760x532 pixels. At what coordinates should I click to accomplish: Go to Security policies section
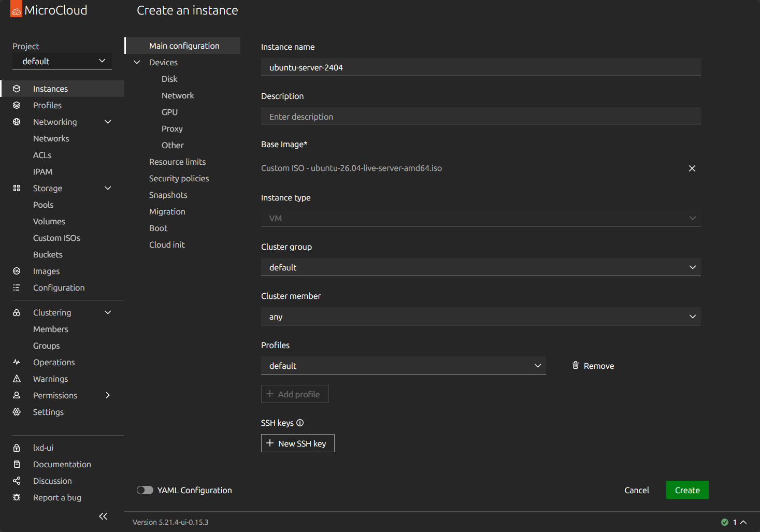pos(179,178)
